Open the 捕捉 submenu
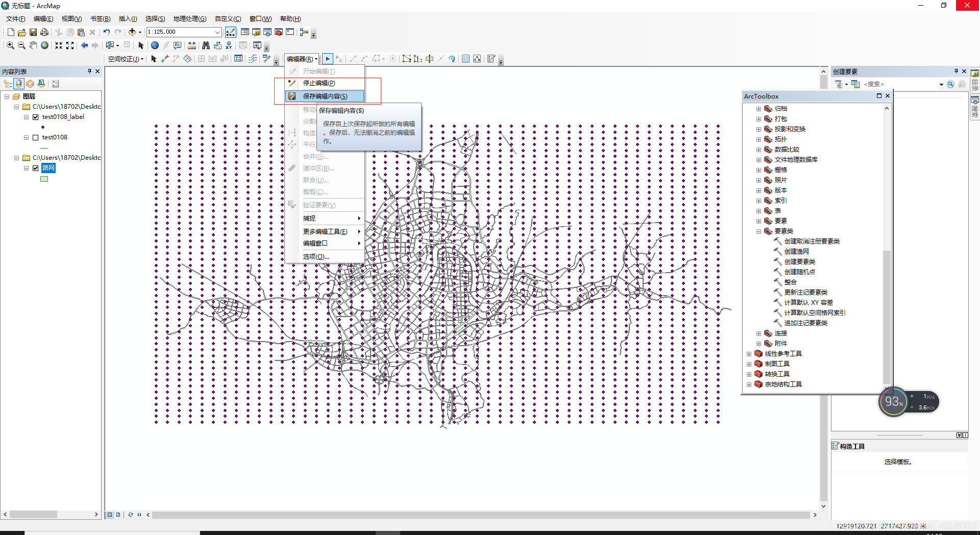 (x=325, y=218)
